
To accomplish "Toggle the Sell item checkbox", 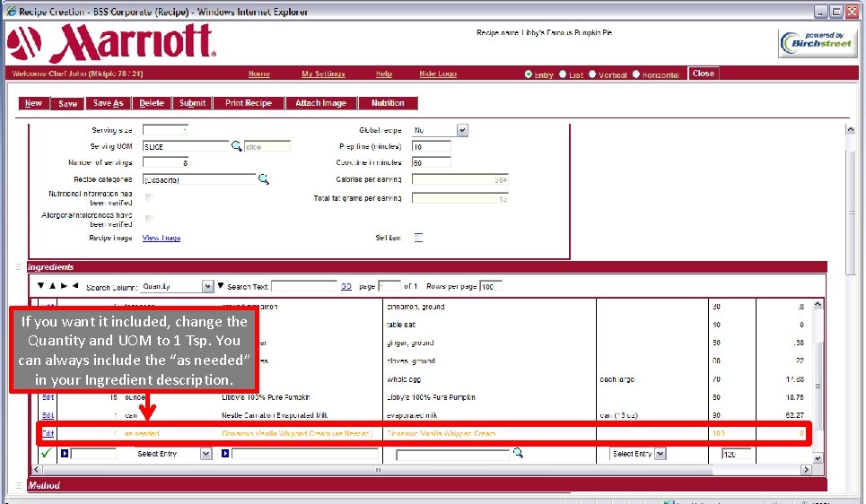I will point(418,238).
